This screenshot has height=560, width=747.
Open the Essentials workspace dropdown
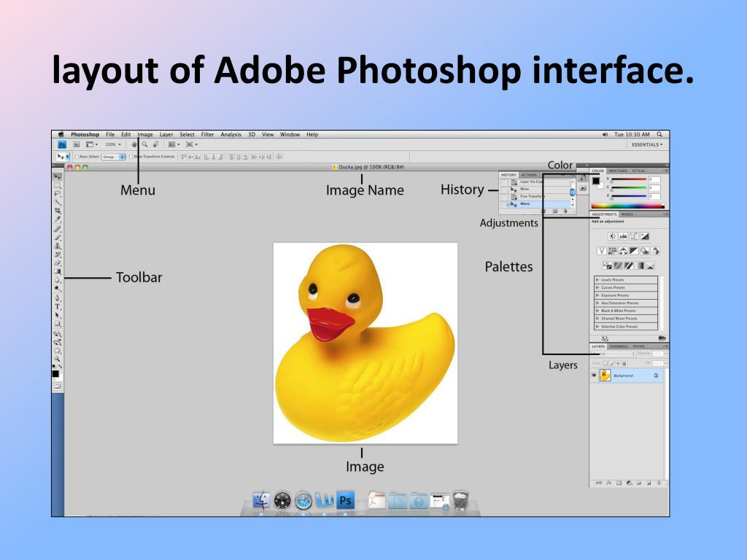(647, 144)
